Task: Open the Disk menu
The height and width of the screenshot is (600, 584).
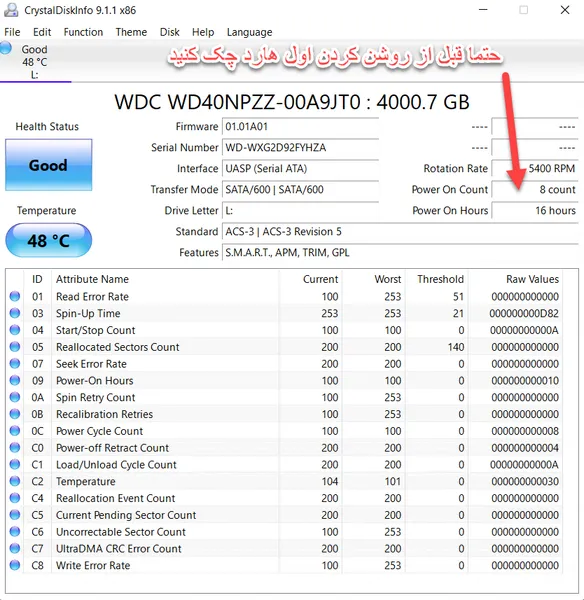Action: pyautogui.click(x=170, y=32)
